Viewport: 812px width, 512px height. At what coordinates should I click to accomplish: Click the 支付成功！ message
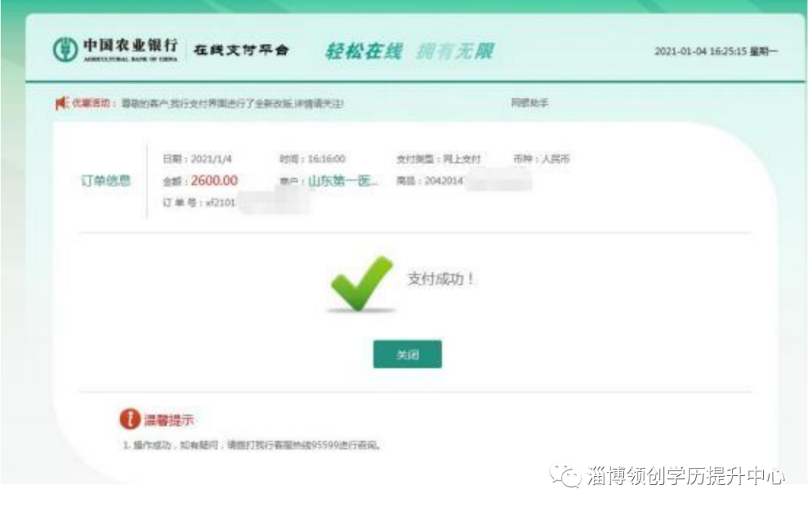tap(441, 279)
